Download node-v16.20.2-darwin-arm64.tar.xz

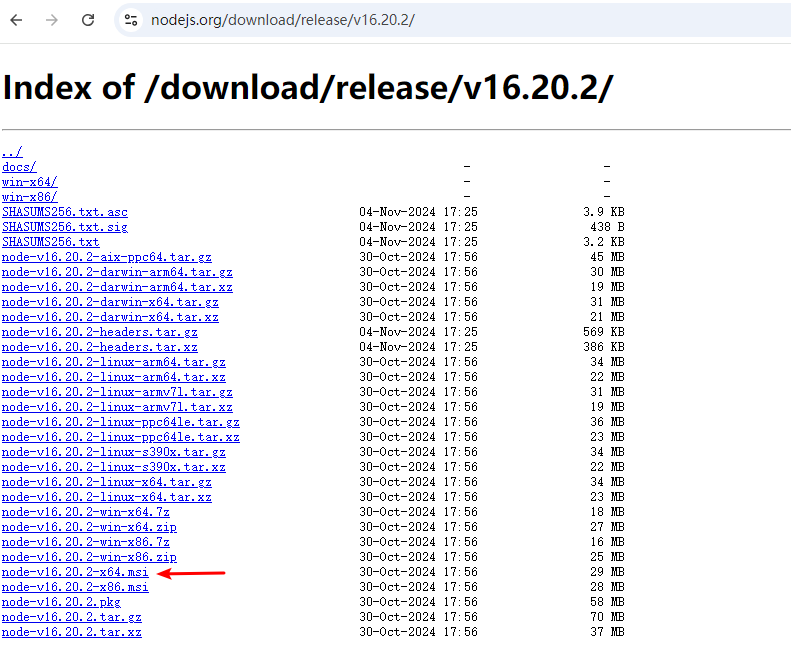click(x=117, y=287)
